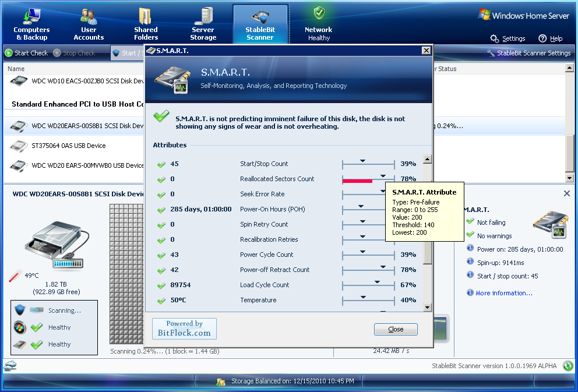Click the info icon beside Start / stop count
This screenshot has width=578, height=392.
(470, 275)
